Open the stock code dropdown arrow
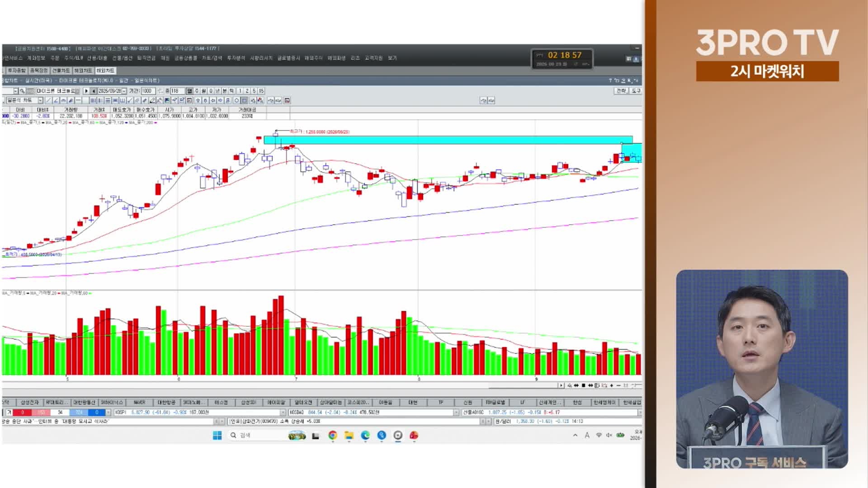 tap(15, 91)
